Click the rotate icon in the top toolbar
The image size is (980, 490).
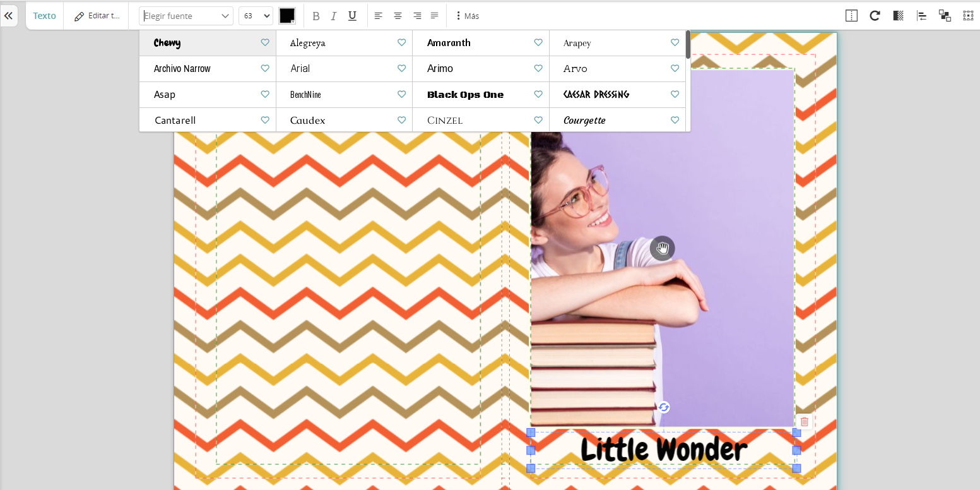pos(875,16)
